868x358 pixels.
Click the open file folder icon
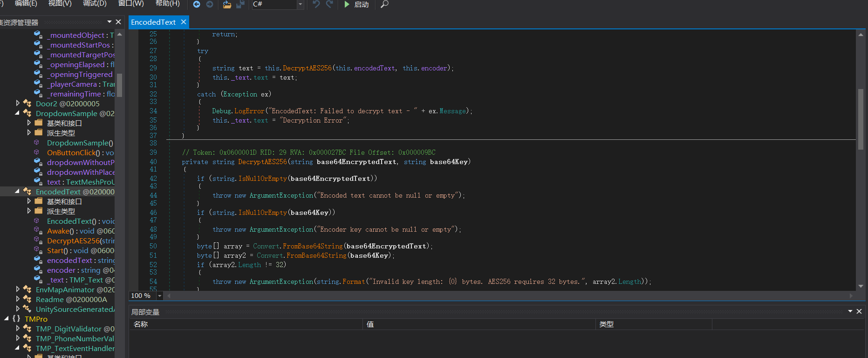(227, 4)
